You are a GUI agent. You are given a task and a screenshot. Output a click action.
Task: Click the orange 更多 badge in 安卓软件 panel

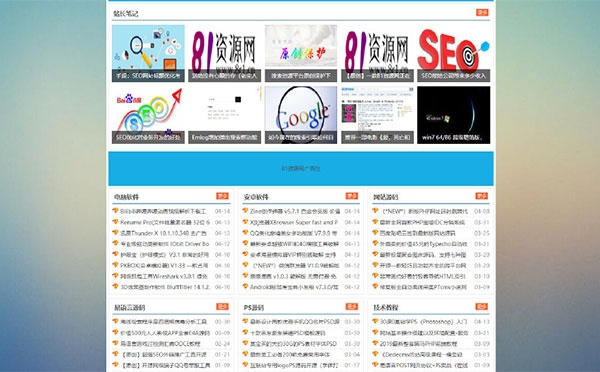point(352,196)
